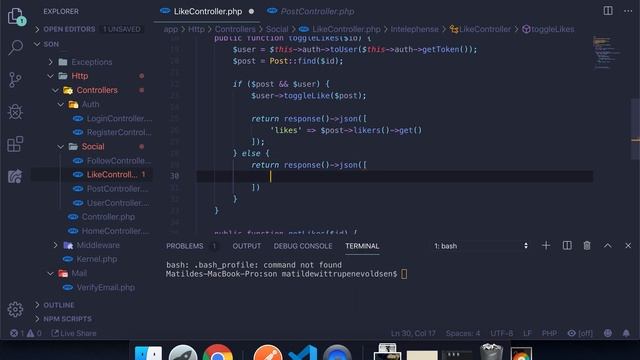Open Launchpad rocket icon in the Dock
Viewport: 640px width, 360px height.
pyautogui.click(x=183, y=353)
